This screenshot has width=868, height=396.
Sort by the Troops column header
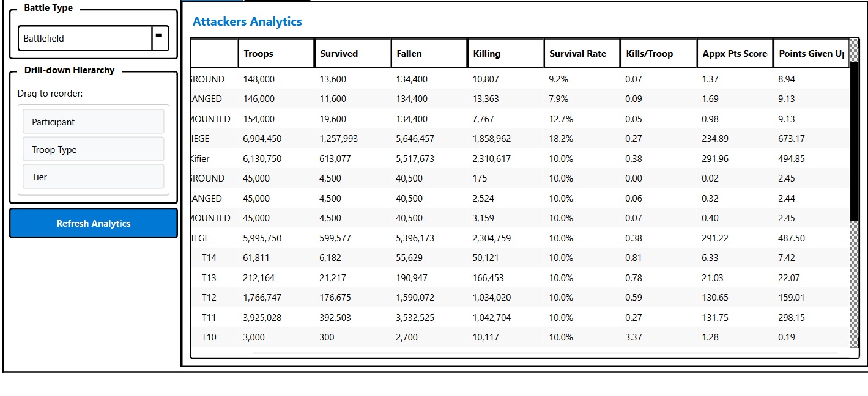point(275,53)
